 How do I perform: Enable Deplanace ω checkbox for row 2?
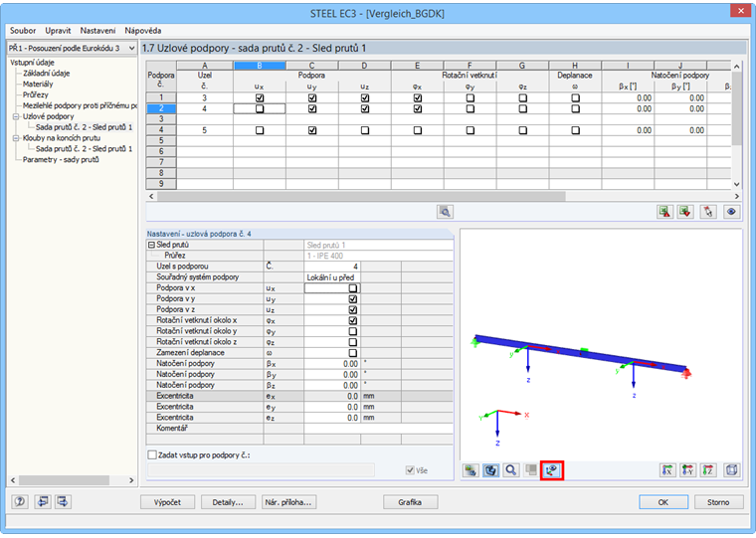coord(575,109)
